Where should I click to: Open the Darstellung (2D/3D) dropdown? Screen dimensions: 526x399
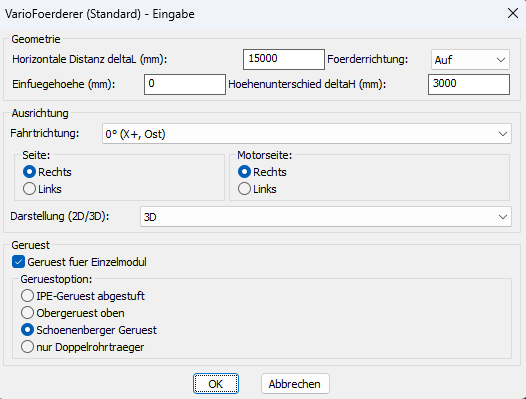[326, 217]
